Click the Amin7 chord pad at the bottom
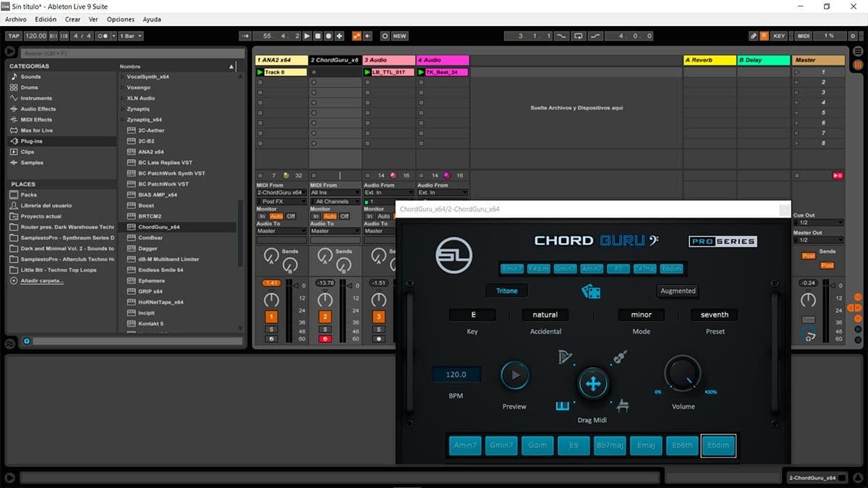The width and height of the screenshot is (868, 488). click(464, 445)
